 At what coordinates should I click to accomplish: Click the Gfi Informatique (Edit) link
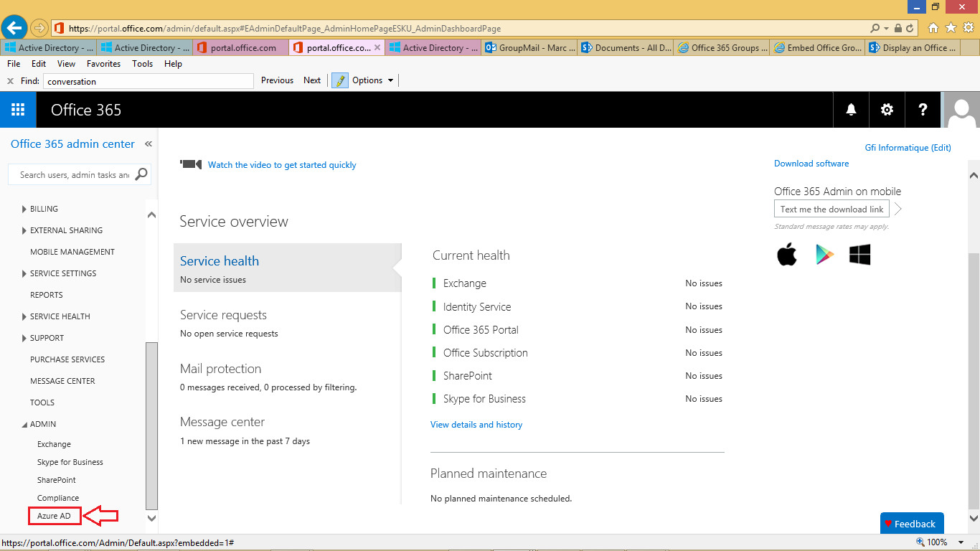(908, 148)
